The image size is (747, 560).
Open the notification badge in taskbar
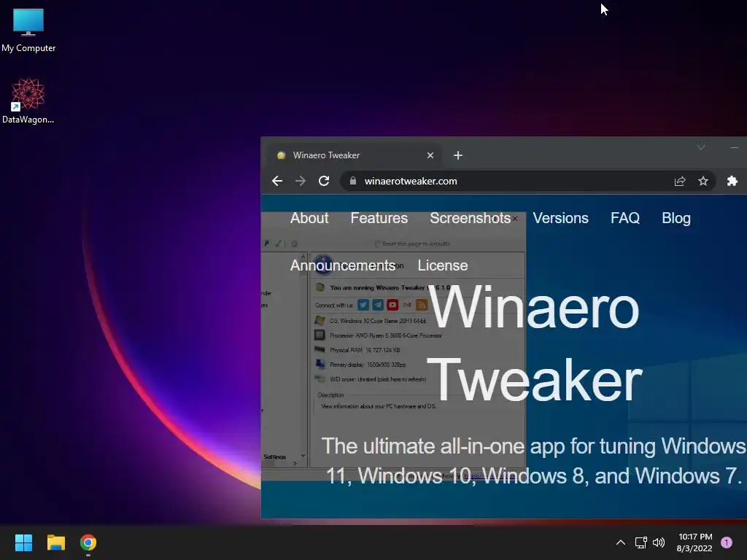pos(727,542)
